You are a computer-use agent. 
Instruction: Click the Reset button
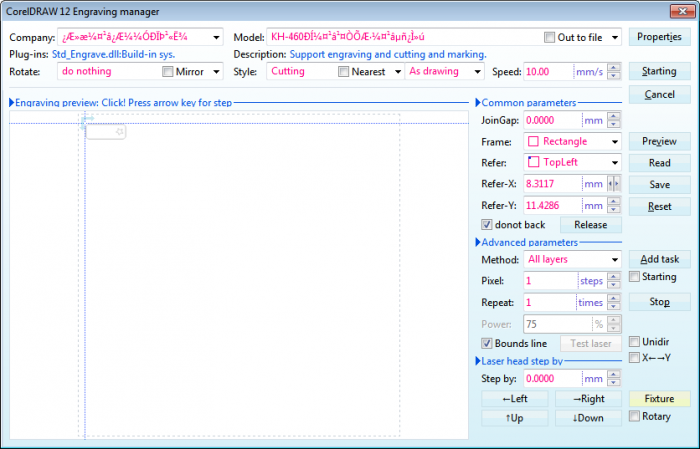point(659,206)
